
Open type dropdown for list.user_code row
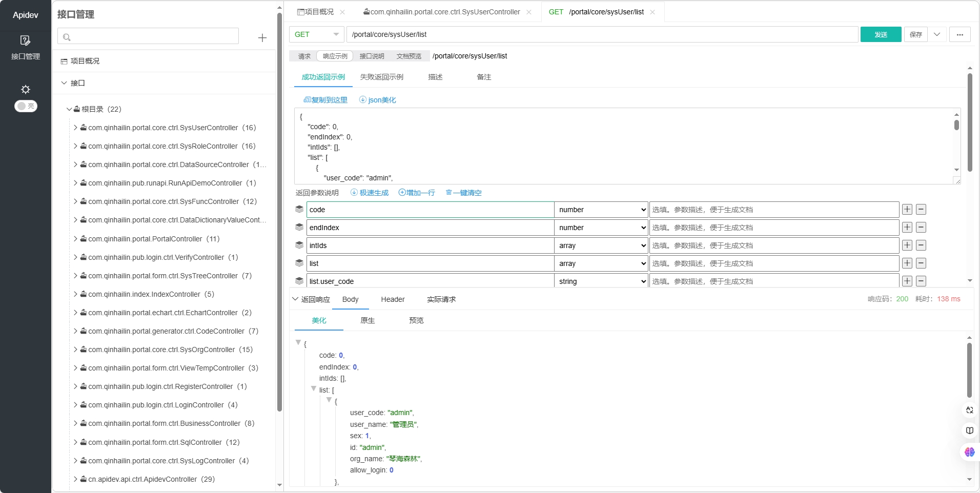click(x=601, y=281)
